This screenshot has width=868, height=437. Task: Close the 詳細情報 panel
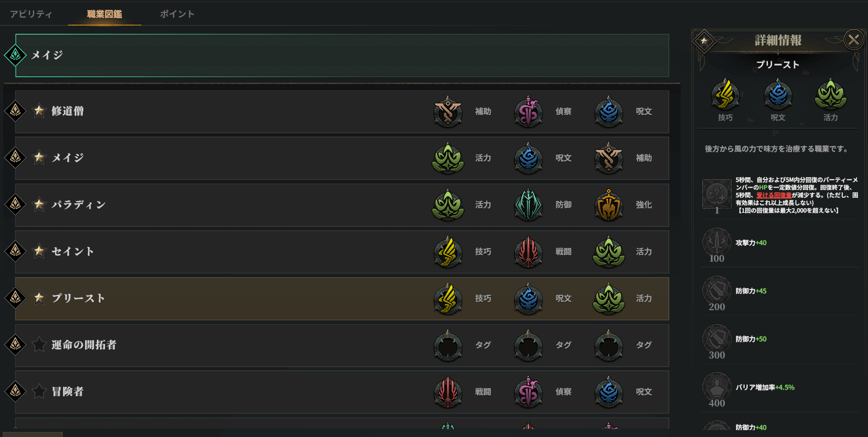pyautogui.click(x=853, y=40)
